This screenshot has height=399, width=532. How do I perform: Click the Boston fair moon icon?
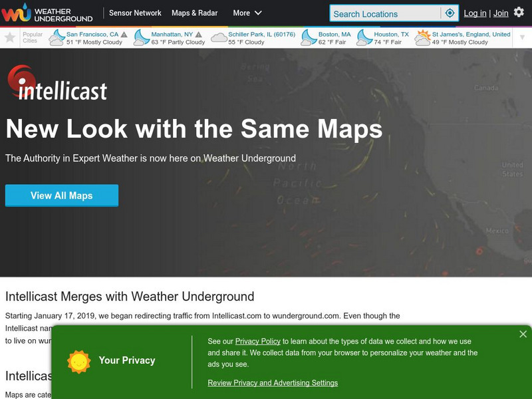tap(309, 38)
